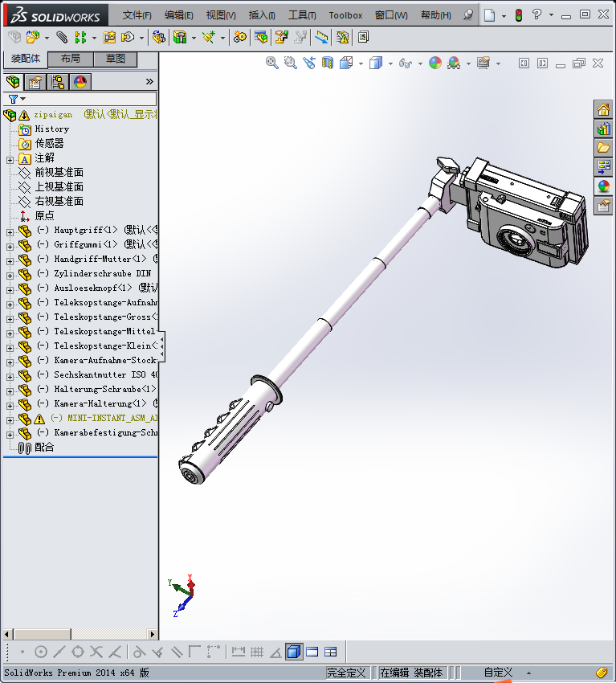Open the 工具(T) menu
The image size is (616, 683).
(x=302, y=15)
